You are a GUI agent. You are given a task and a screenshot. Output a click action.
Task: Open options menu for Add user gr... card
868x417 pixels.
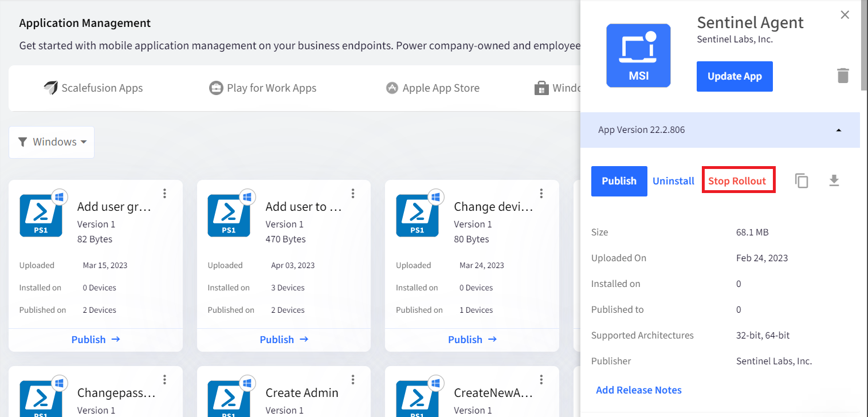[164, 194]
